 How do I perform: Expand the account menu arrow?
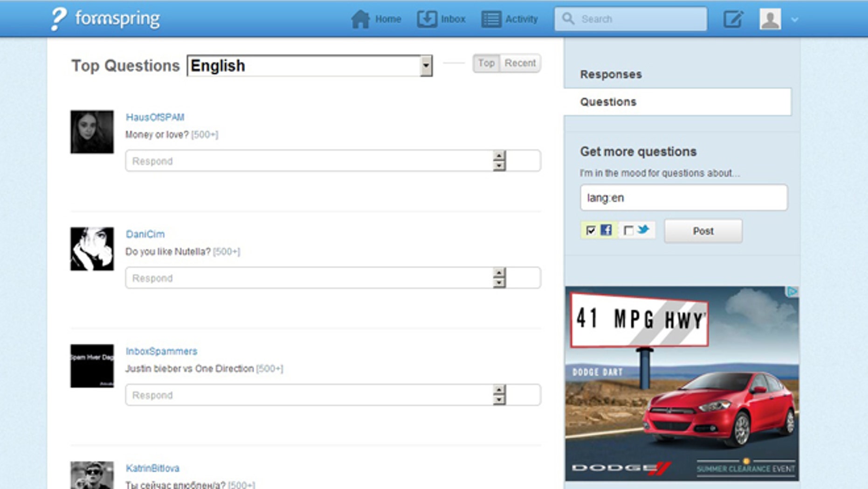795,20
